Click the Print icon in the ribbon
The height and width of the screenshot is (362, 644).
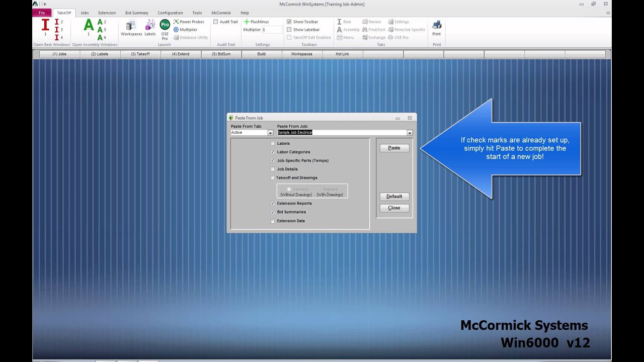click(437, 28)
